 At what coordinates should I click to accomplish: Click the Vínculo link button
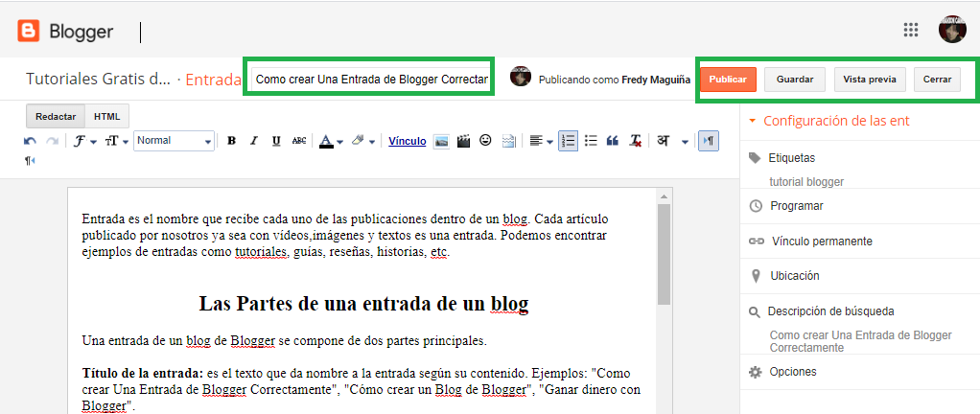(407, 141)
